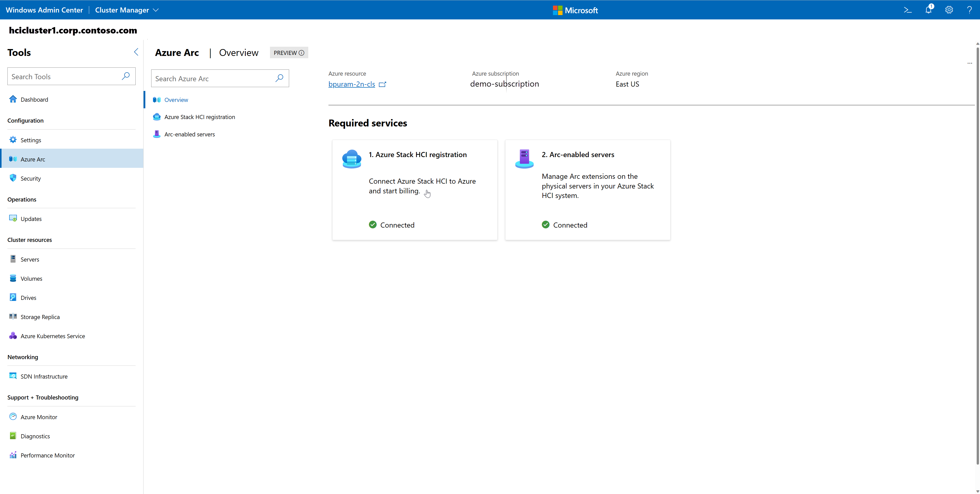This screenshot has width=980, height=494.
Task: Select Arc-enabled servers in the Azure Arc menu
Action: pyautogui.click(x=189, y=134)
